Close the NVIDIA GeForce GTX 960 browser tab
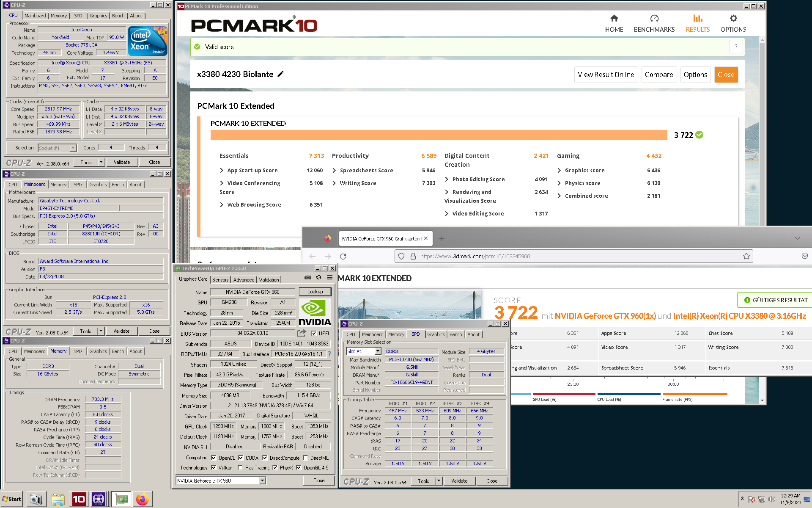Image resolution: width=812 pixels, height=508 pixels. pos(426,239)
